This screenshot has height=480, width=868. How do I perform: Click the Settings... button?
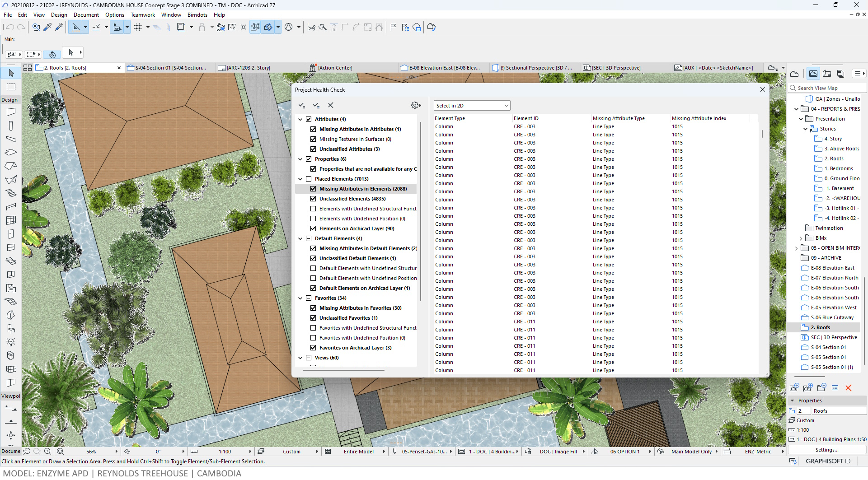[x=826, y=450]
